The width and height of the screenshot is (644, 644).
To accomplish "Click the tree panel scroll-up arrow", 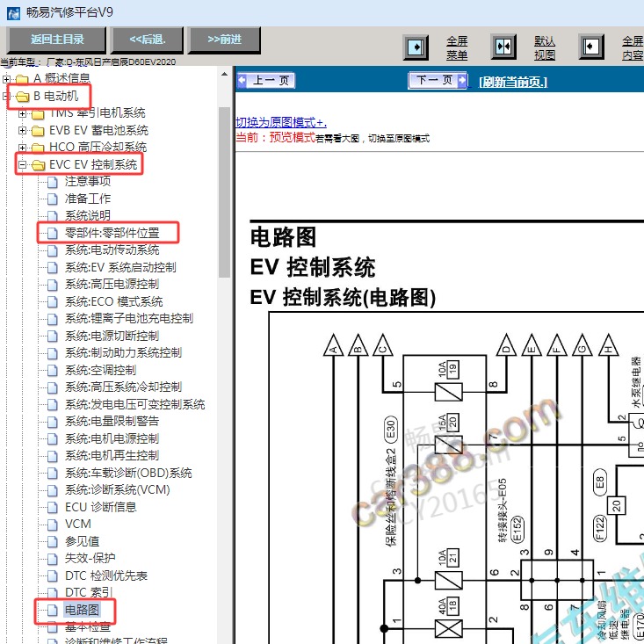I will [x=224, y=75].
